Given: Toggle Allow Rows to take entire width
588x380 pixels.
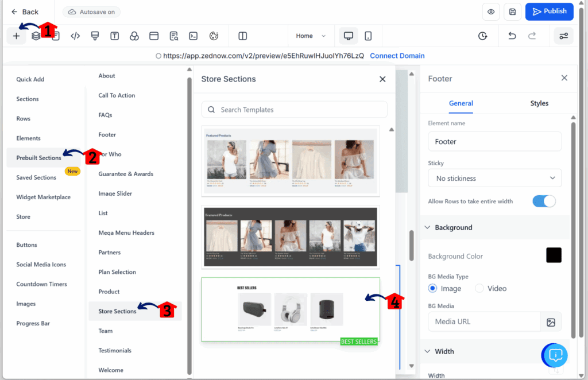Looking at the screenshot, I should point(544,201).
